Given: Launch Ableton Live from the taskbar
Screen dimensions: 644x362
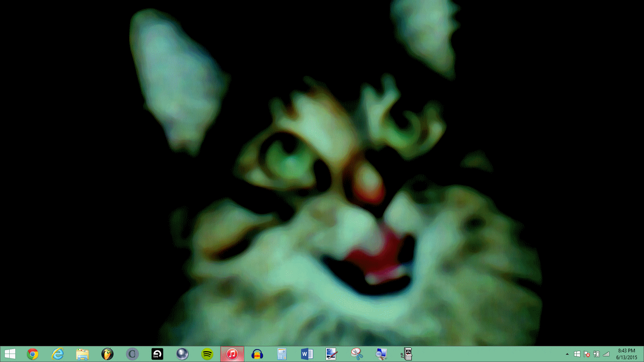Looking at the screenshot, I should [157, 354].
